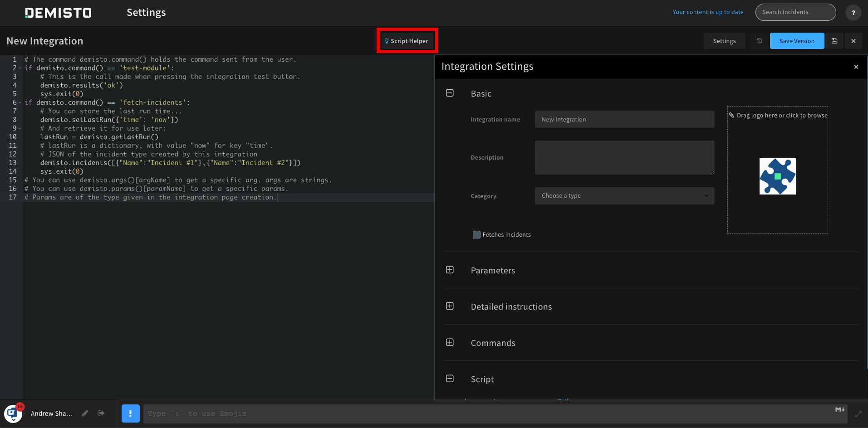
Task: Fold the code block at line 9
Action: point(20,129)
